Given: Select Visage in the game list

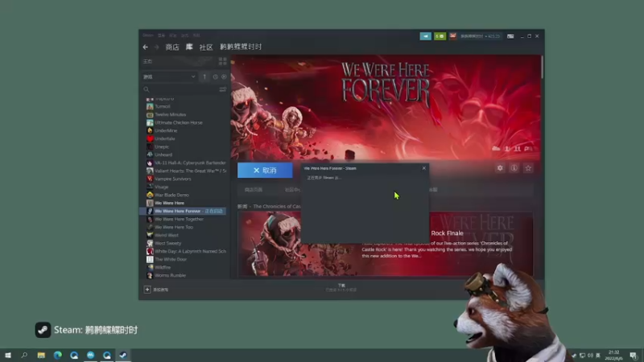Looking at the screenshot, I should pos(162,187).
